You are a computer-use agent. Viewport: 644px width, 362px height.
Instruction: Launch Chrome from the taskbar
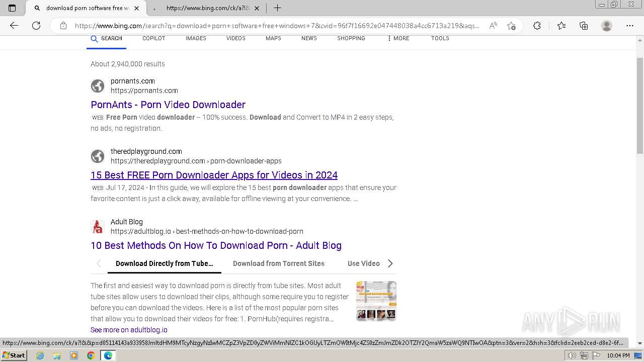pyautogui.click(x=91, y=355)
